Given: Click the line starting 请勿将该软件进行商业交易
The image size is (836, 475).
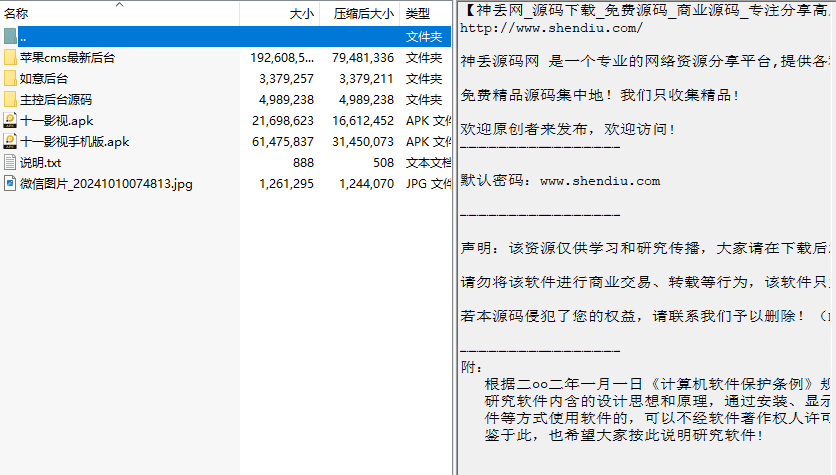Looking at the screenshot, I should coord(645,282).
